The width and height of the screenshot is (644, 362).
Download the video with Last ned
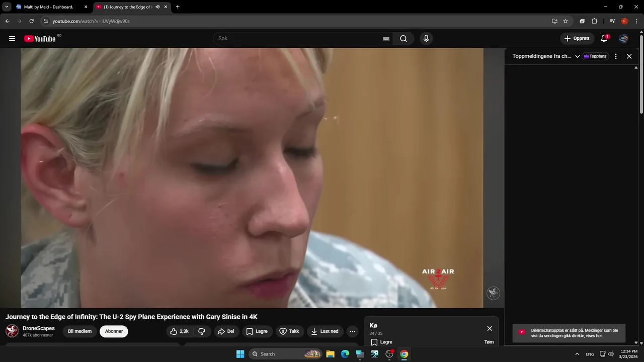pyautogui.click(x=325, y=331)
